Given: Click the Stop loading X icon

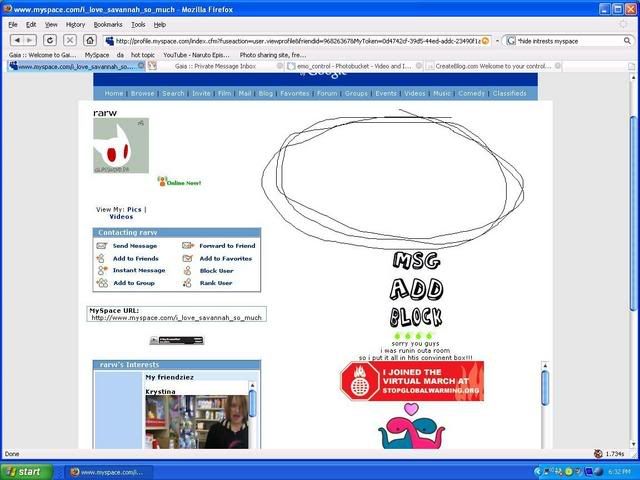Looking at the screenshot, I should point(70,40).
